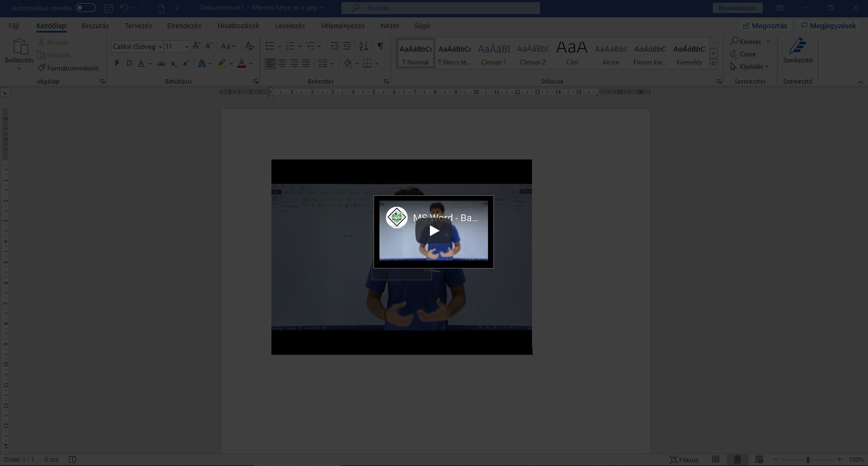Expand the styles gallery more arrow
Viewport: 868px width, 466px height.
pyautogui.click(x=714, y=63)
